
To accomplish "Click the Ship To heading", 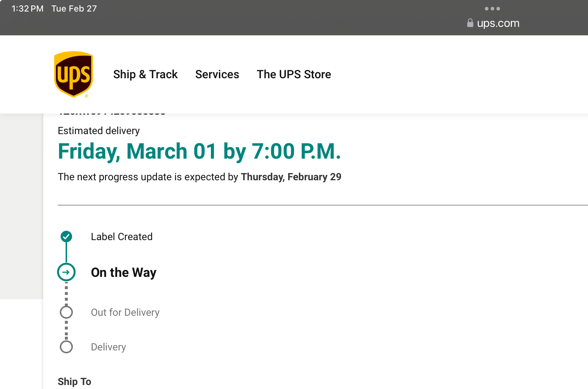I will (x=74, y=381).
